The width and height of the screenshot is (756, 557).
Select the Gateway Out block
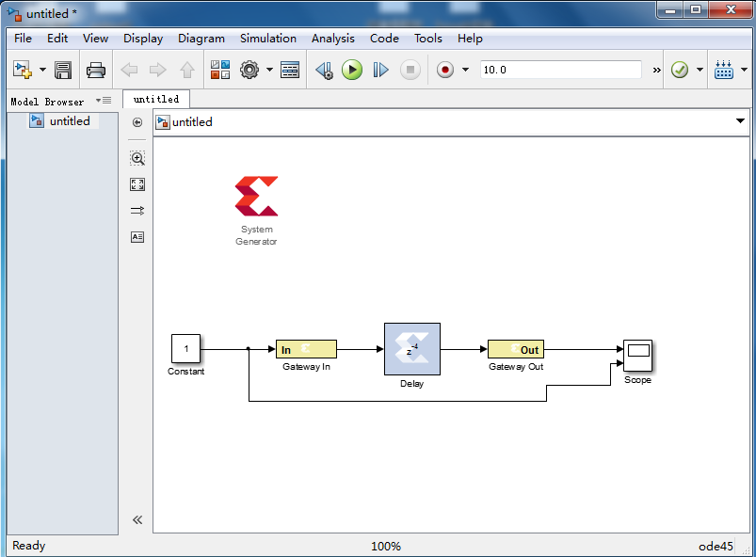click(516, 349)
